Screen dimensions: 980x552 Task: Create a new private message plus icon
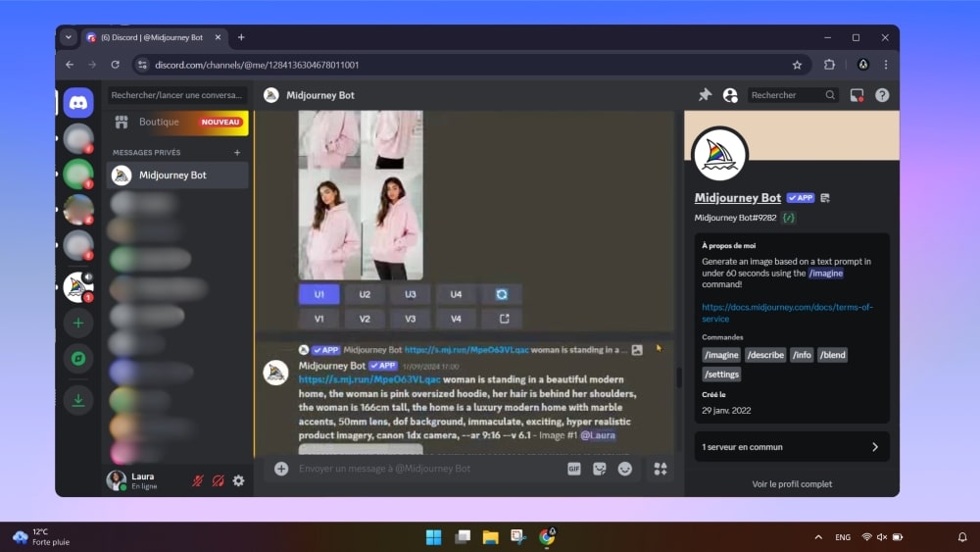[x=237, y=153]
